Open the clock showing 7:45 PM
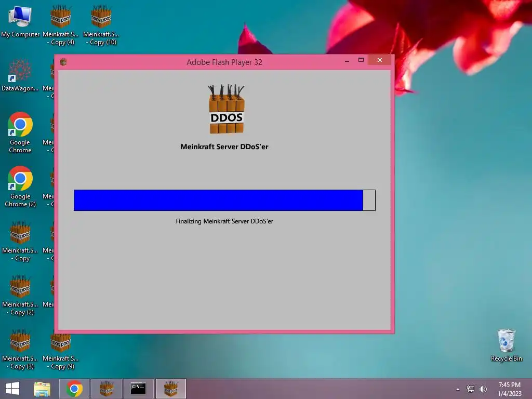 pyautogui.click(x=509, y=389)
